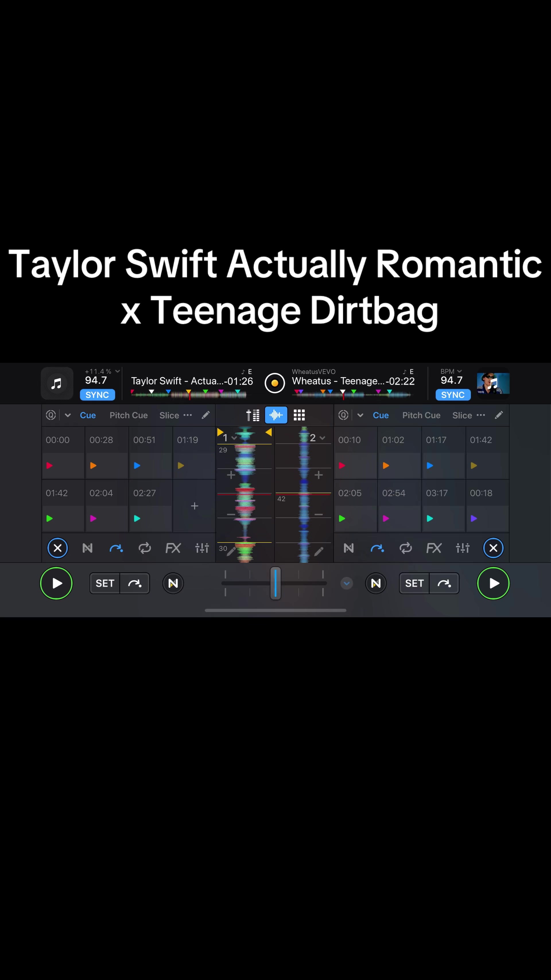
Task: Zoom in on deck 1 waveform
Action: [x=231, y=475]
